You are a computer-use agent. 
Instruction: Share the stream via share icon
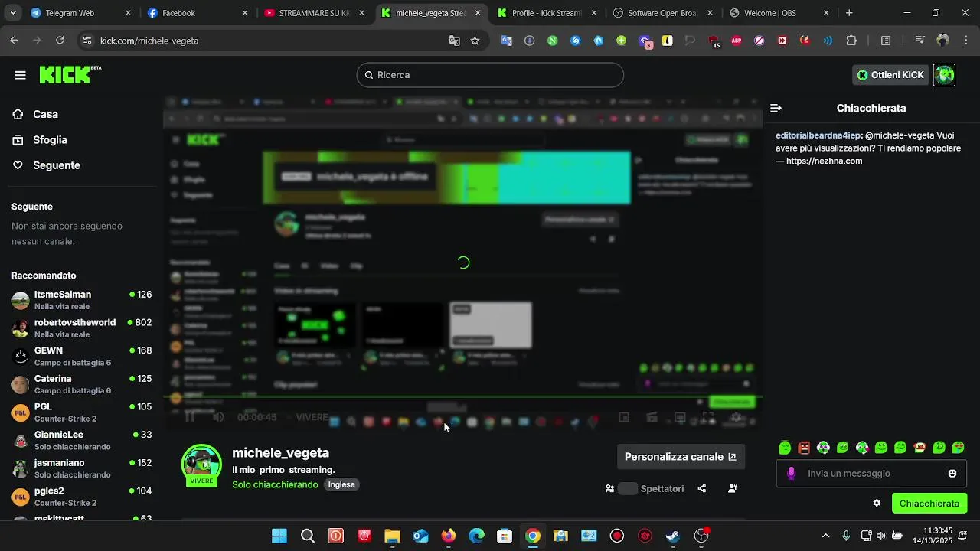(702, 488)
